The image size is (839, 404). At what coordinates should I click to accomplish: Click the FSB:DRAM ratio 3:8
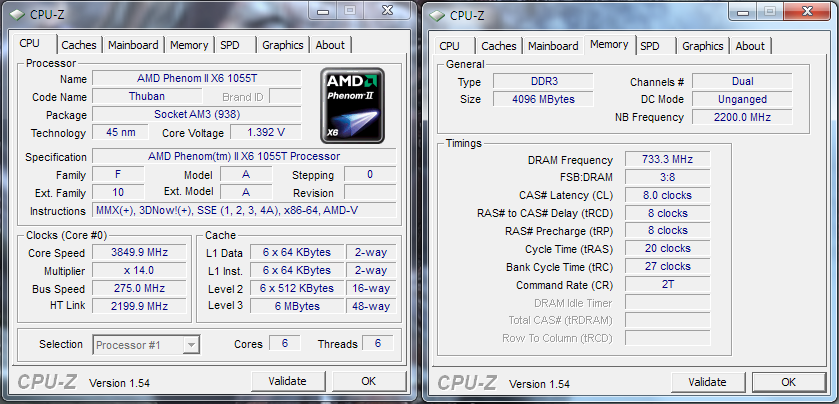point(667,177)
